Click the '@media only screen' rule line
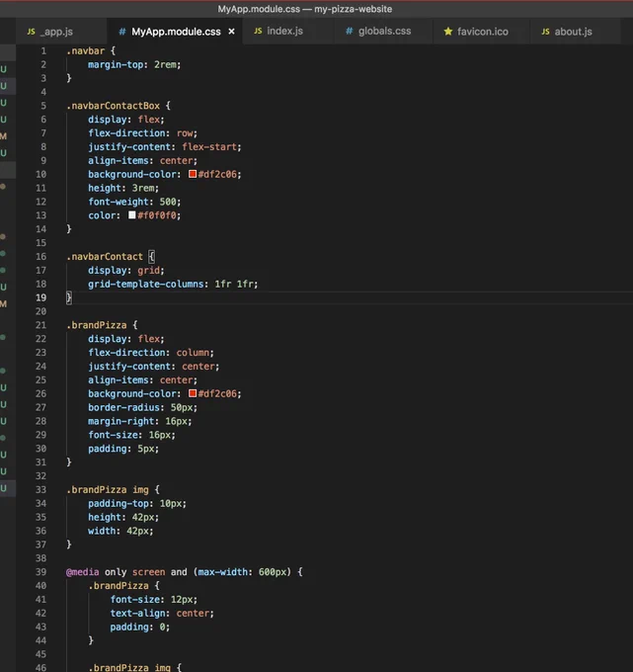 (184, 572)
